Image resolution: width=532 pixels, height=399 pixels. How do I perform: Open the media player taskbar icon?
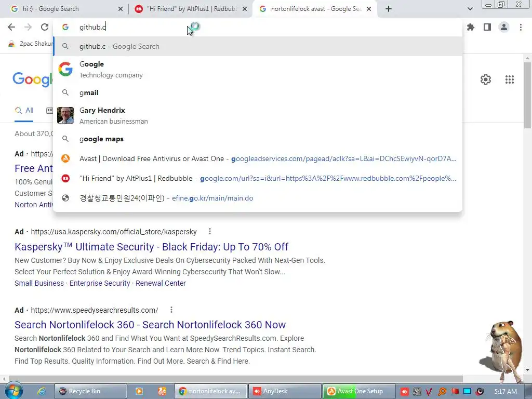[139, 391]
